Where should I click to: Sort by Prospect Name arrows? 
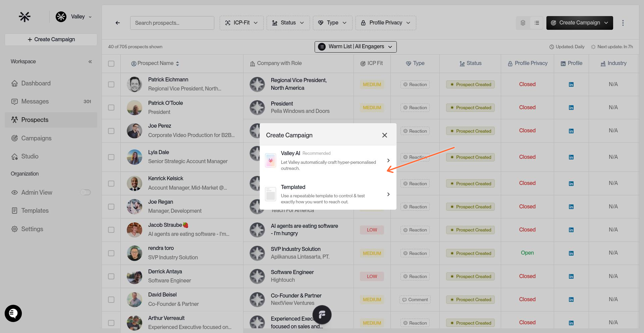point(177,63)
